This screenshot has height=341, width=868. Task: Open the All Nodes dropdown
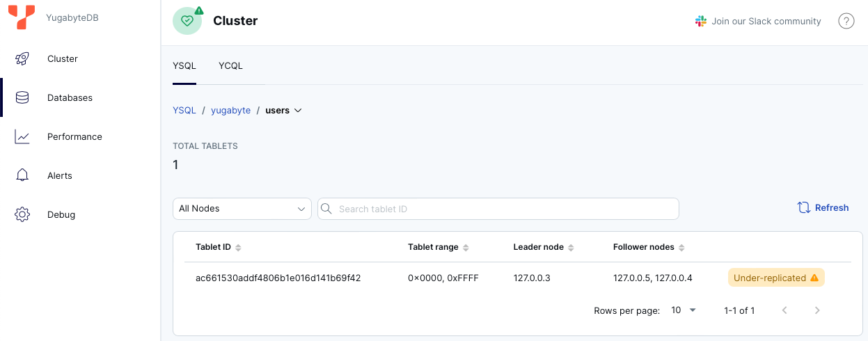click(x=242, y=209)
